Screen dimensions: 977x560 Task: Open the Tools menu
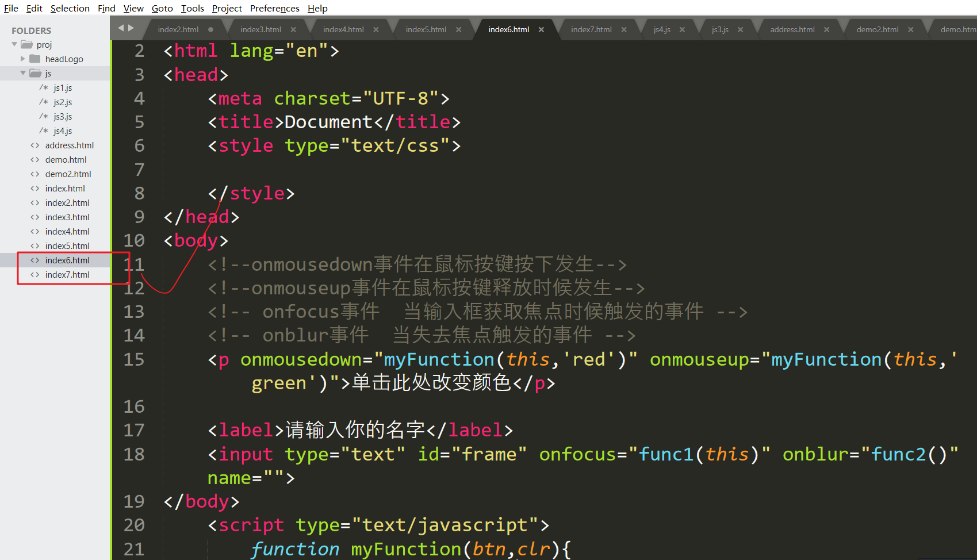pyautogui.click(x=193, y=8)
